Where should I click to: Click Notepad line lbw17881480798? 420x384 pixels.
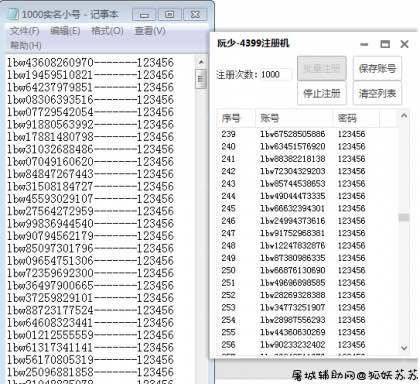click(90, 137)
